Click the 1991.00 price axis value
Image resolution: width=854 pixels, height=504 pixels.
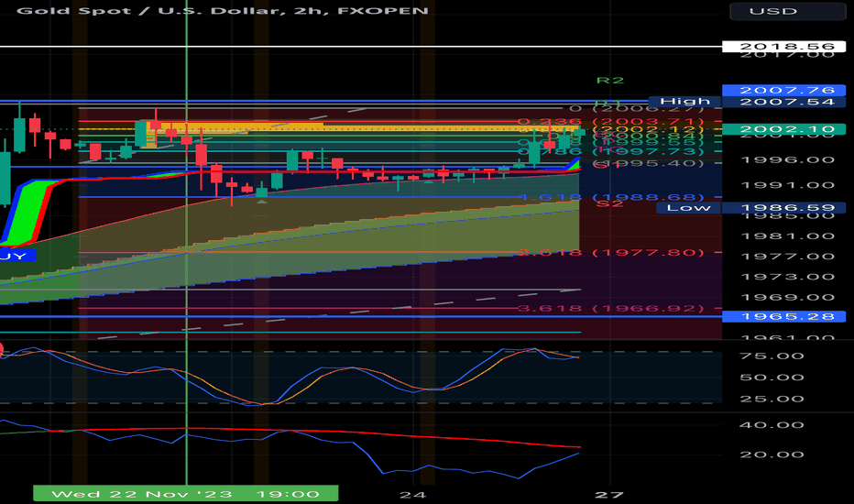click(787, 185)
